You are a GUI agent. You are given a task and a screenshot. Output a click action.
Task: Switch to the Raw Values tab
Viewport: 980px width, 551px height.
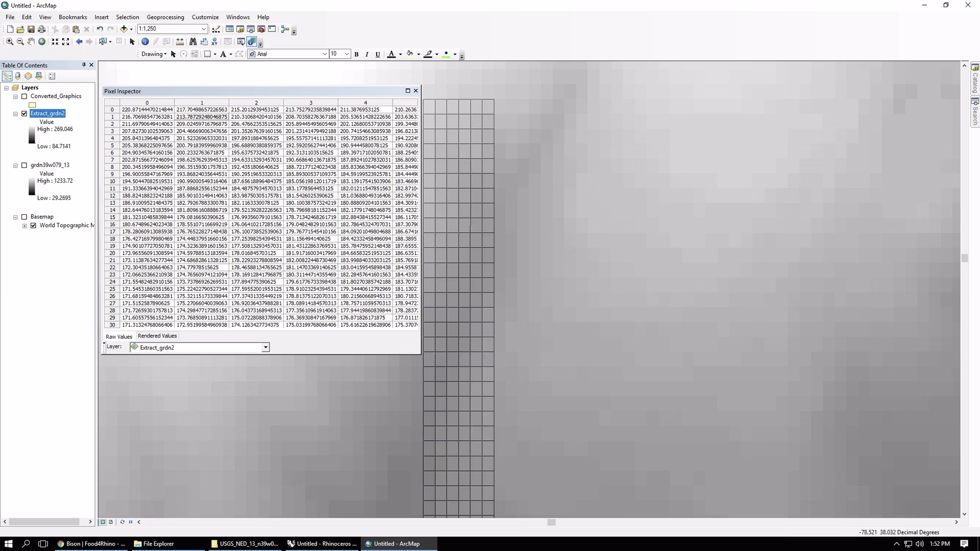tap(119, 337)
